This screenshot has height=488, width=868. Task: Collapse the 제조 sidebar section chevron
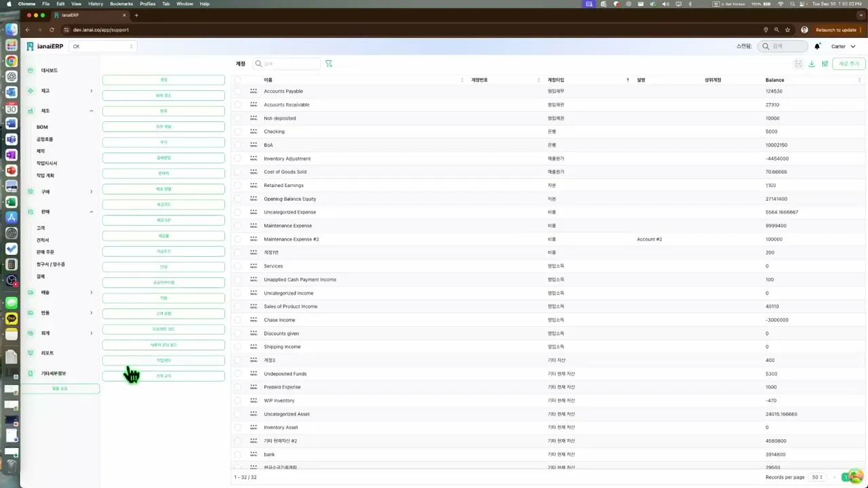[92, 110]
